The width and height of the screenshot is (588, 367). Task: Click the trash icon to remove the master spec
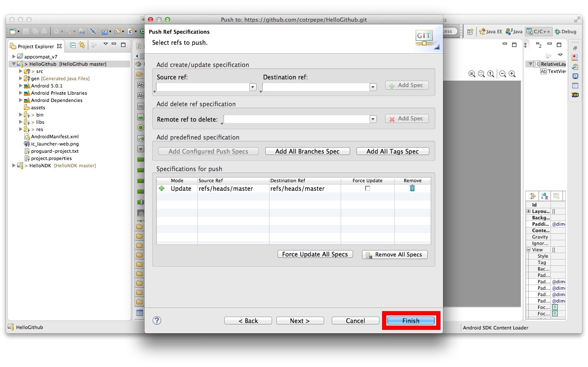pyautogui.click(x=412, y=188)
